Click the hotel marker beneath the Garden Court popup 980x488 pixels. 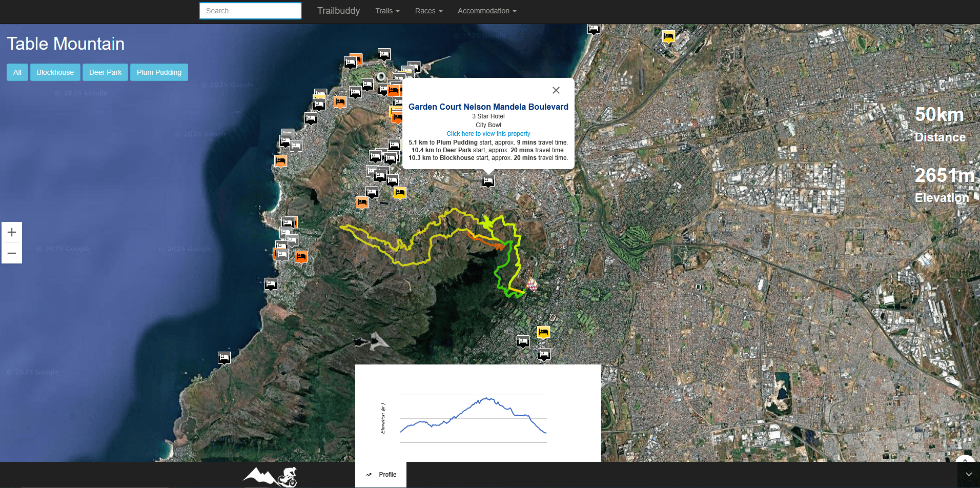point(488,181)
